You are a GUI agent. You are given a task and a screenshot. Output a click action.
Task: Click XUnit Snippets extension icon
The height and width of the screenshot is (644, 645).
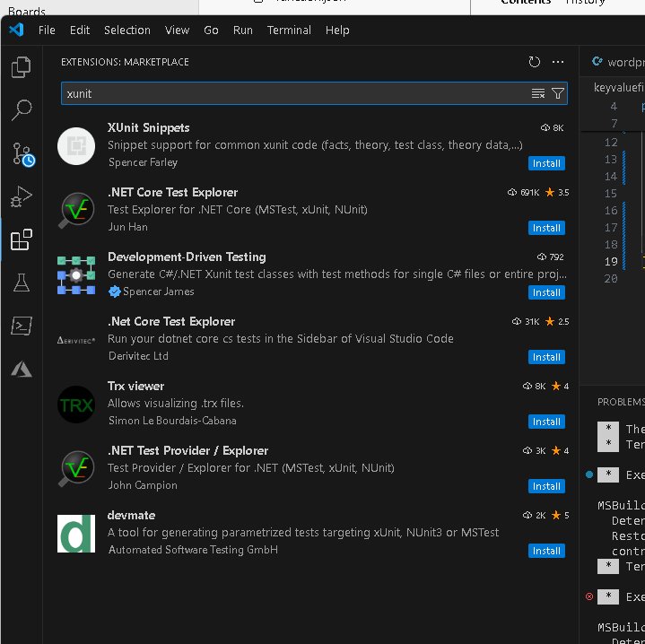point(76,146)
